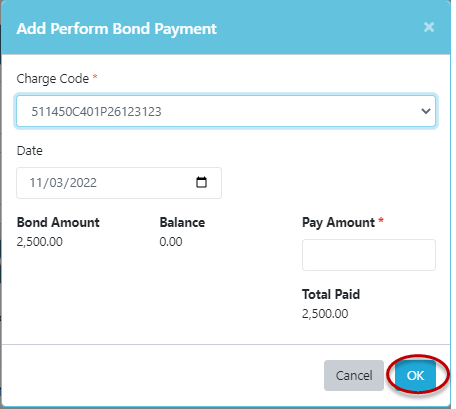Click the Balance heading

click(x=182, y=222)
